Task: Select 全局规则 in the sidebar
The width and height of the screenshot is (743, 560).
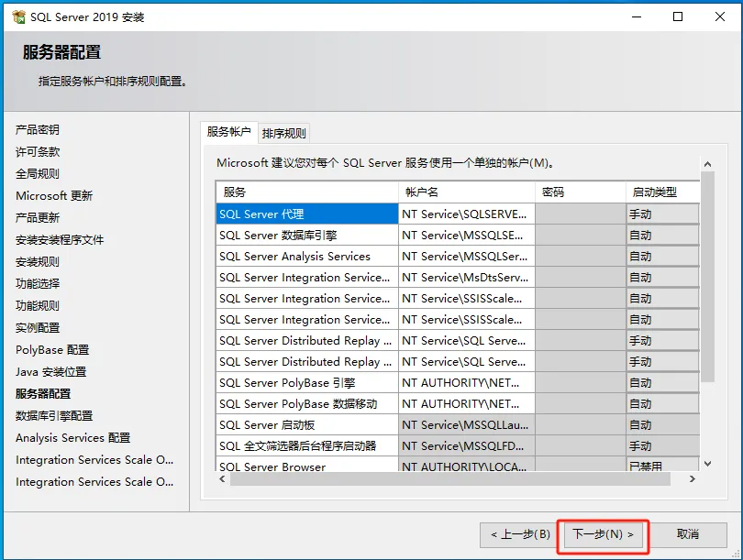Action: (38, 174)
